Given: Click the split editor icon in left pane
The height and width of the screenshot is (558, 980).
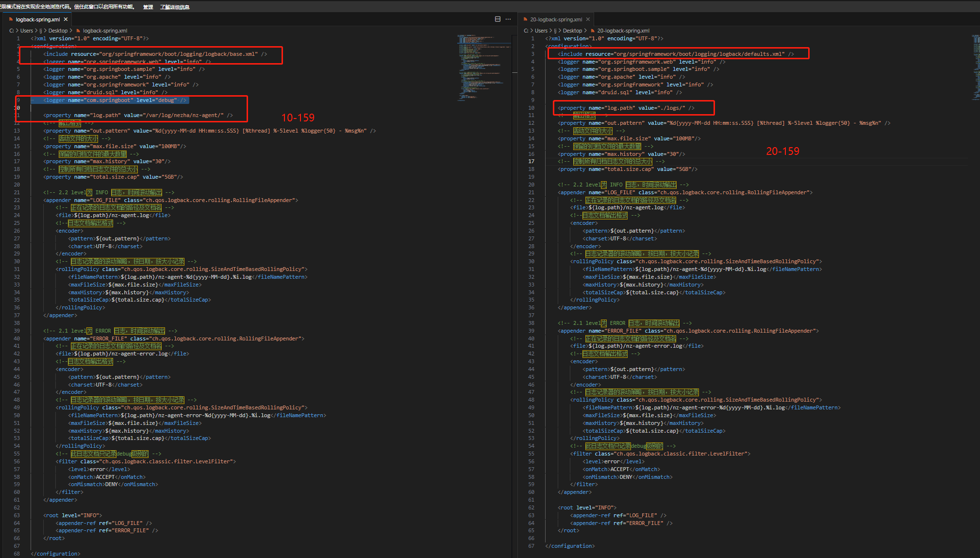Looking at the screenshot, I should [498, 19].
